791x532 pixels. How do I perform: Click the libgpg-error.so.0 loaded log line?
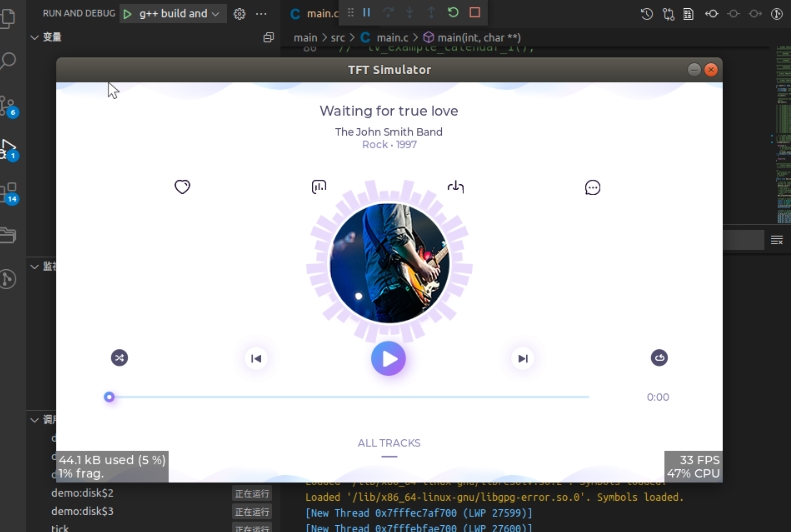[x=494, y=497]
